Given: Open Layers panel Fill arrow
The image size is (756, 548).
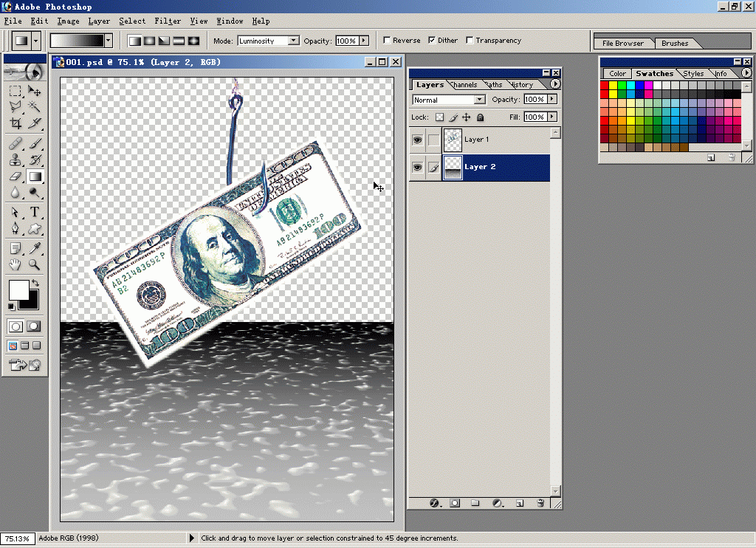Looking at the screenshot, I should 552,117.
